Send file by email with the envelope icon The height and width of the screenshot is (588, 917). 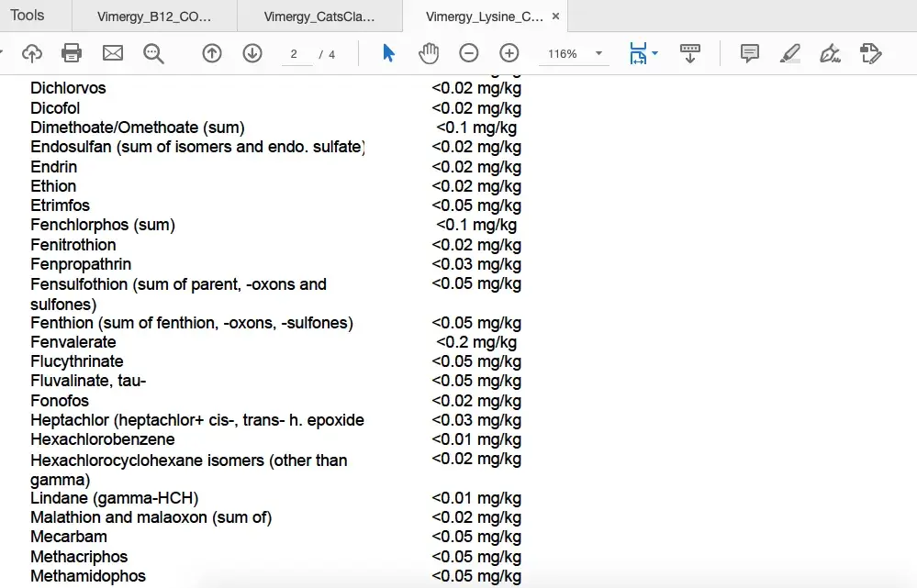[113, 54]
